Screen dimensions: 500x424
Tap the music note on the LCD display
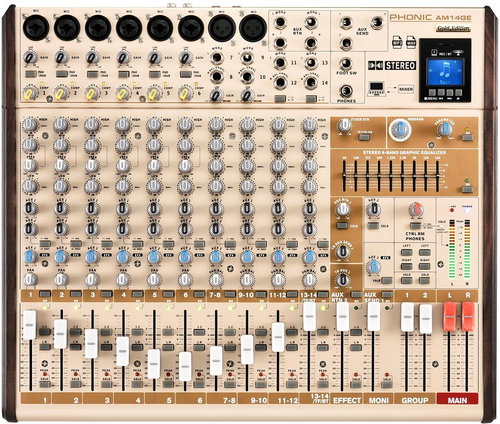click(445, 71)
